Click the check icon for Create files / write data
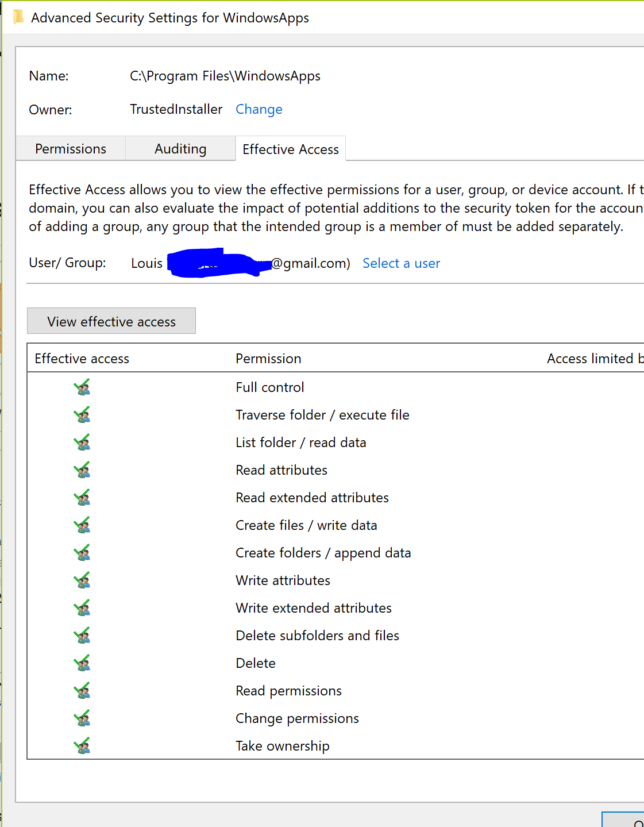The image size is (644, 827). 82,525
